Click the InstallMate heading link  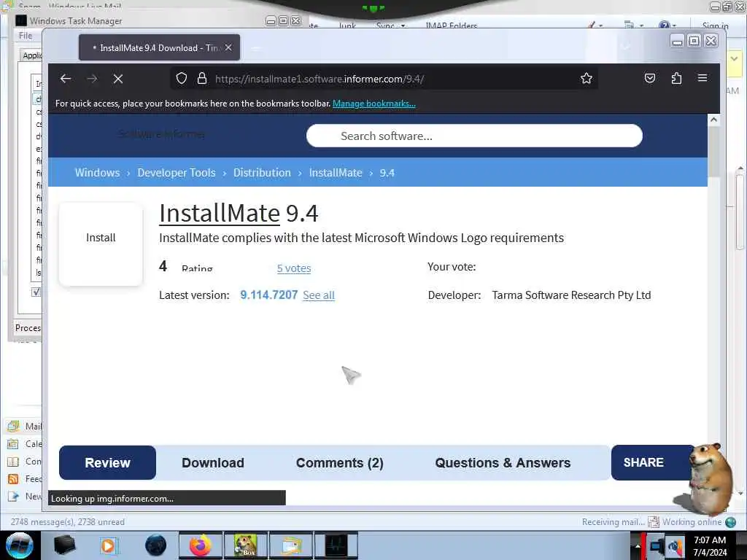pos(219,213)
